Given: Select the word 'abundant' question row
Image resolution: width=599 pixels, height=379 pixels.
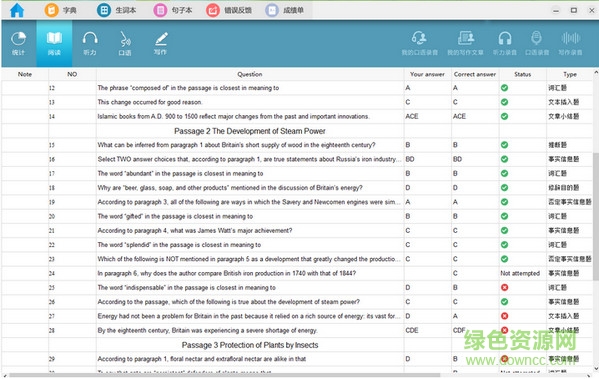Looking at the screenshot, I should tap(297, 173).
